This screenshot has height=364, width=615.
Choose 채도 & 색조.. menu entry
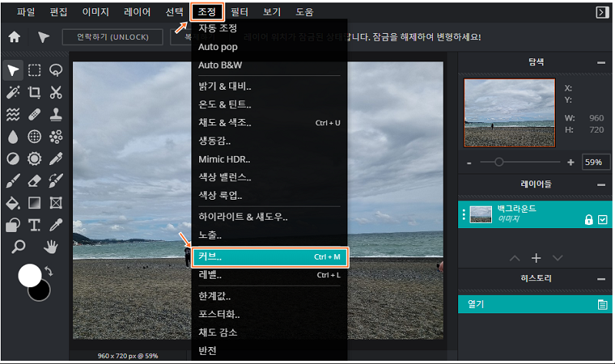point(270,123)
